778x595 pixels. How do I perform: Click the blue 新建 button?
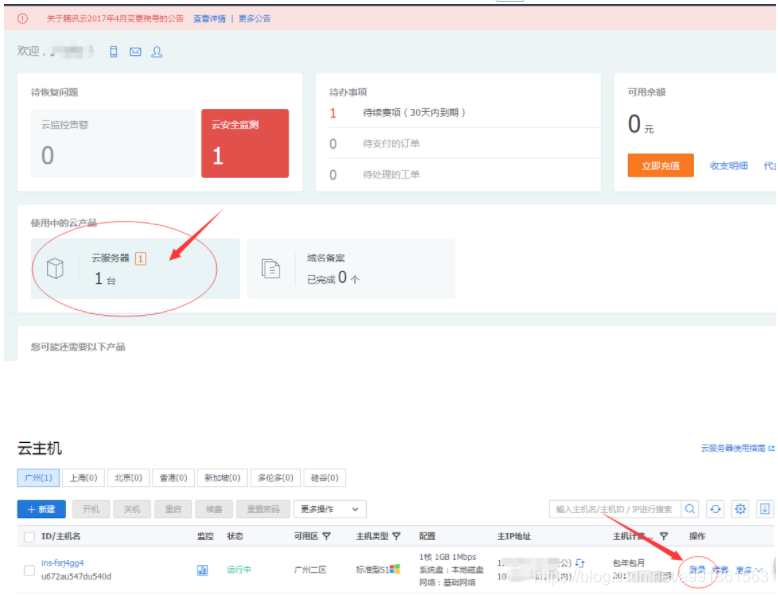(41, 509)
